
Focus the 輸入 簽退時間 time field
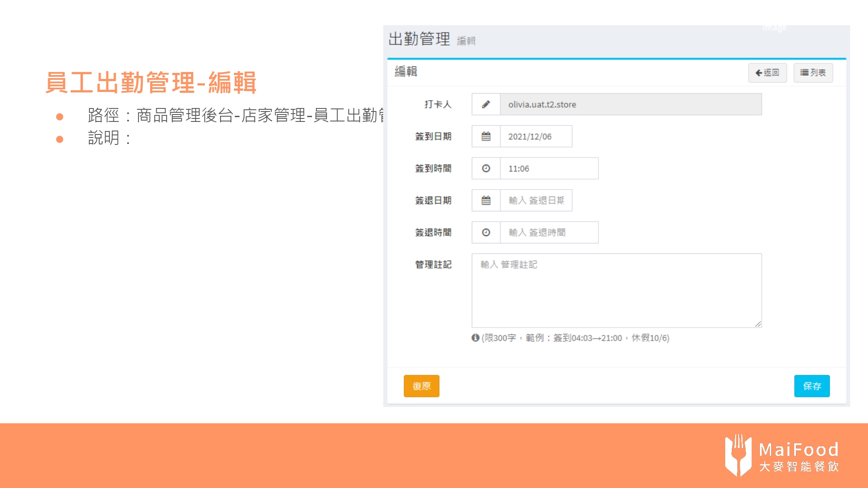tap(549, 233)
